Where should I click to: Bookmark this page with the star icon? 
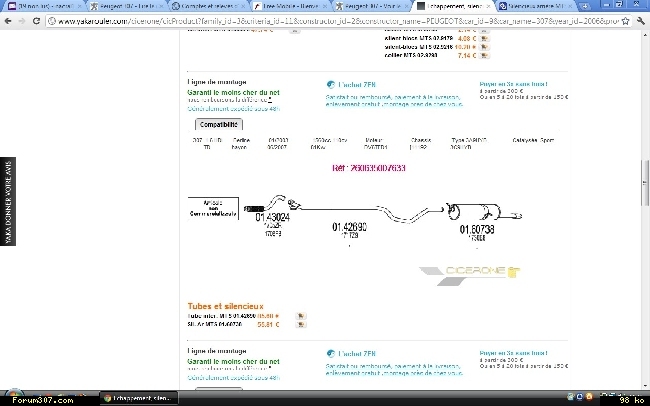pyautogui.click(x=626, y=21)
